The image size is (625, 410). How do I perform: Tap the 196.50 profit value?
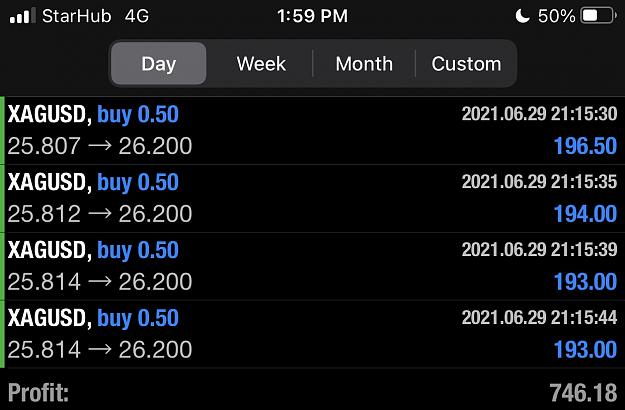pyautogui.click(x=586, y=146)
